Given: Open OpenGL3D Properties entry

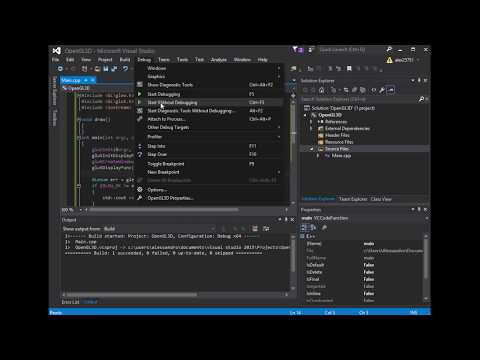Looking at the screenshot, I should tap(209, 198).
